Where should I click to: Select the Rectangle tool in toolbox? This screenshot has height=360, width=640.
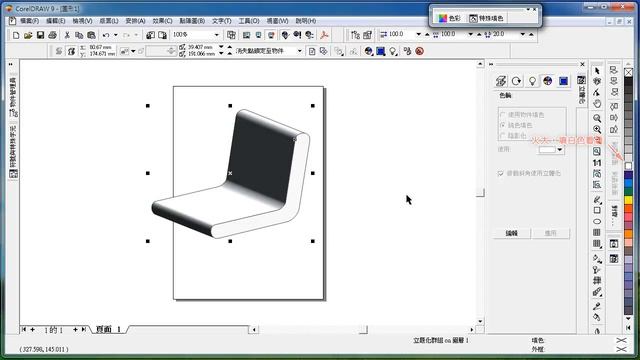click(597, 211)
